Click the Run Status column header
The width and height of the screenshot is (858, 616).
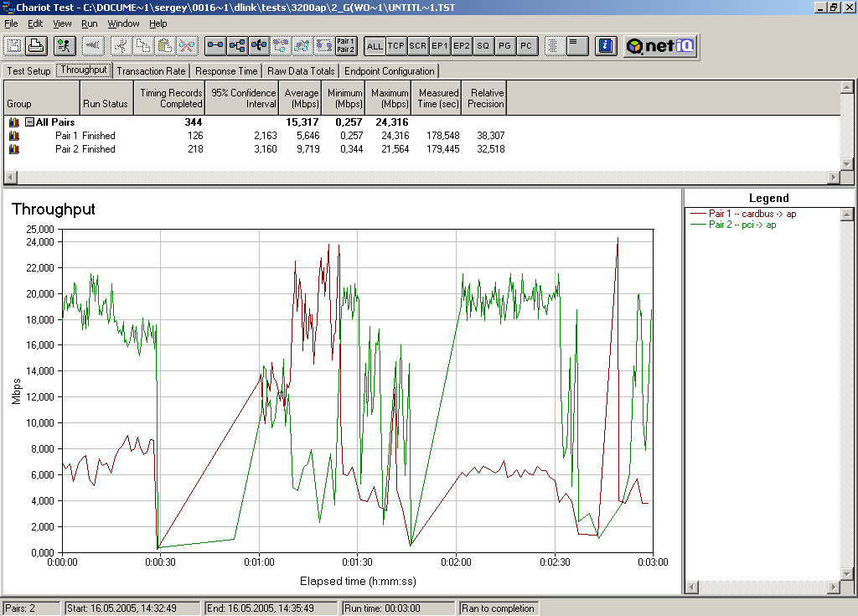coord(106,98)
